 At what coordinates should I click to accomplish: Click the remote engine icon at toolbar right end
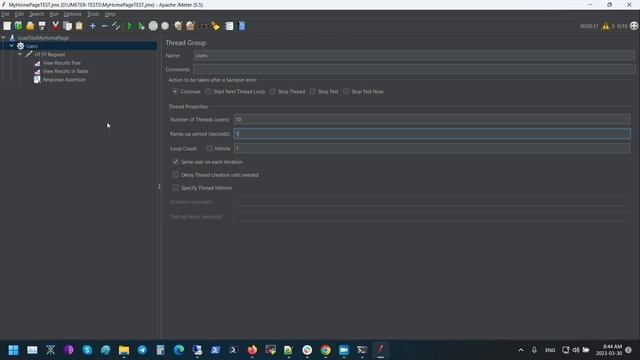634,26
